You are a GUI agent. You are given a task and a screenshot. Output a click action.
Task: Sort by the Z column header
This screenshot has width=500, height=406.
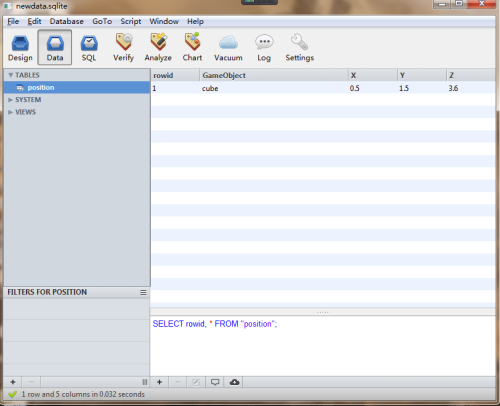coord(471,75)
